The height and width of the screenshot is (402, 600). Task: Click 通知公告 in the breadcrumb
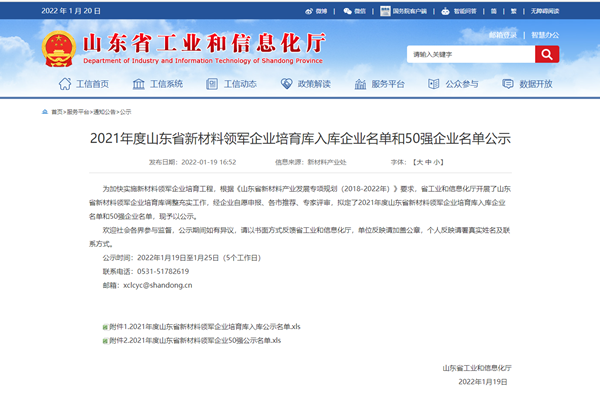point(105,113)
